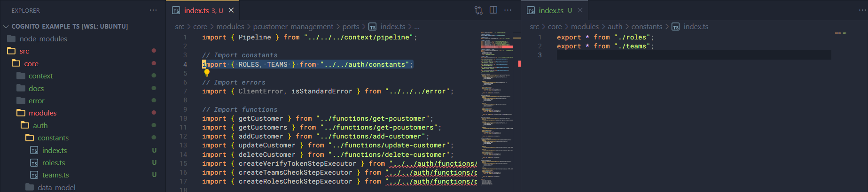This screenshot has height=192, width=868.
Task: Open right editor group more actions ellipsis
Action: coord(862,10)
